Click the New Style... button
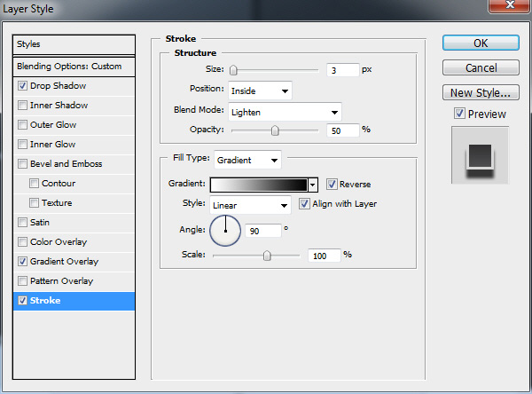This screenshot has height=394, width=532. pos(481,92)
